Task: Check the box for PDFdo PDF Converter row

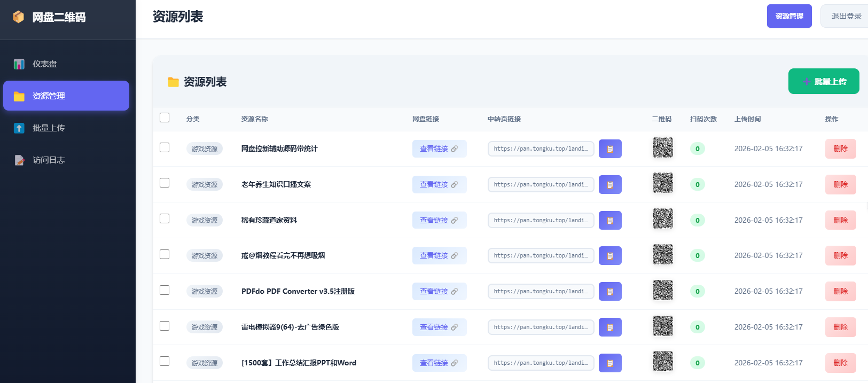Action: click(x=165, y=290)
